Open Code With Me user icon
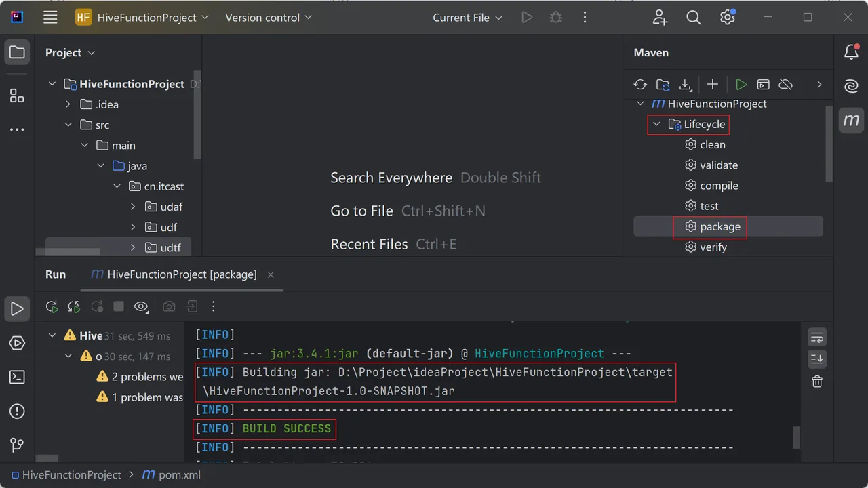The width and height of the screenshot is (868, 488). point(660,18)
